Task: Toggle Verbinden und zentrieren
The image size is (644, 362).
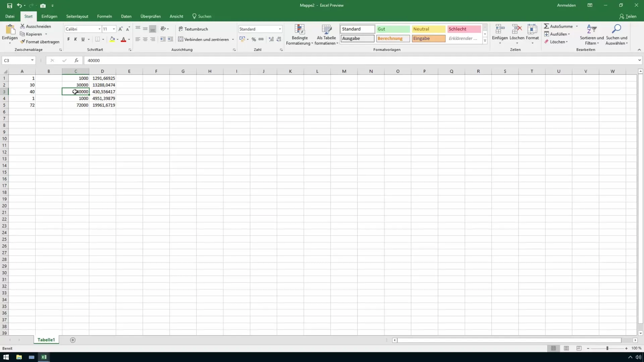Action: pyautogui.click(x=203, y=39)
